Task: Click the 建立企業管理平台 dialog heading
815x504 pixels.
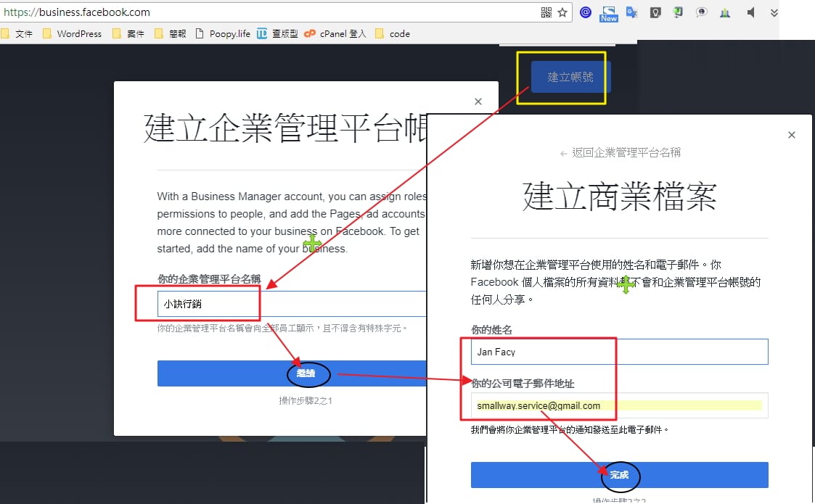Action: tap(285, 128)
